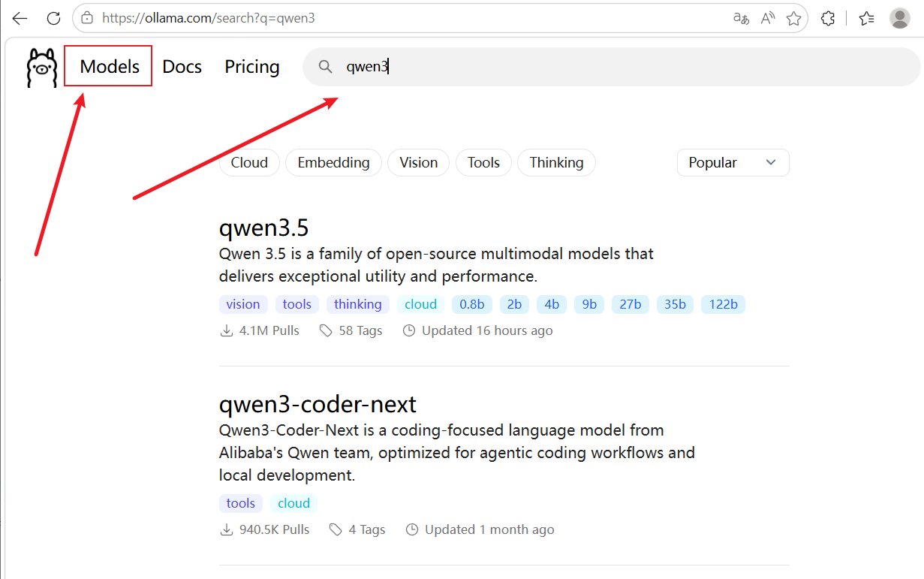Toggle the Thinking filter chip
The height and width of the screenshot is (579, 924).
[x=556, y=162]
